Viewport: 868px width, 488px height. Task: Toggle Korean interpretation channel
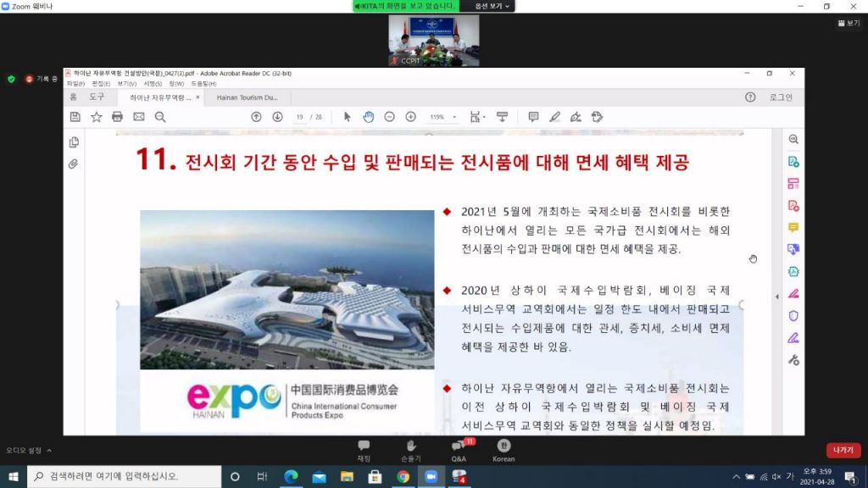point(504,449)
